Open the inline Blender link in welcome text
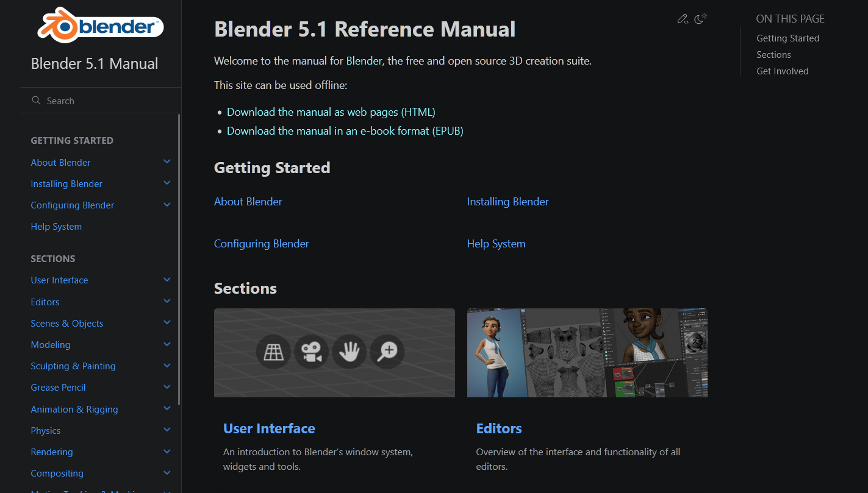Viewport: 868px width, 493px height. pyautogui.click(x=364, y=61)
